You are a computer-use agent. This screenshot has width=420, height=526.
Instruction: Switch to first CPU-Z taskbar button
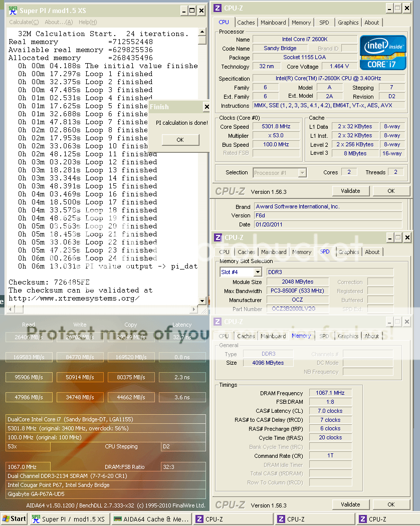234,519
